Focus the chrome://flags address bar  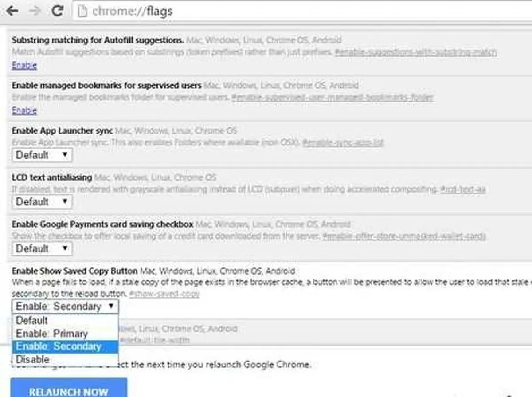[301, 11]
